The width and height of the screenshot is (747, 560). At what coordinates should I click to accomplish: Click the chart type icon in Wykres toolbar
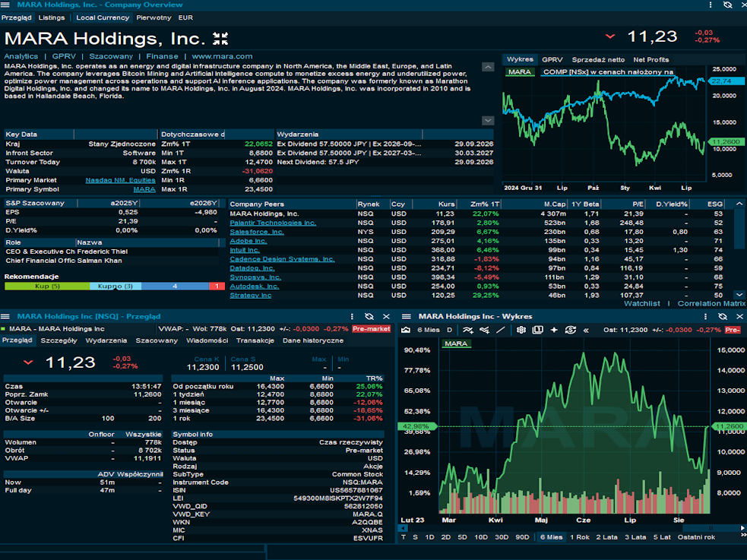[406, 330]
